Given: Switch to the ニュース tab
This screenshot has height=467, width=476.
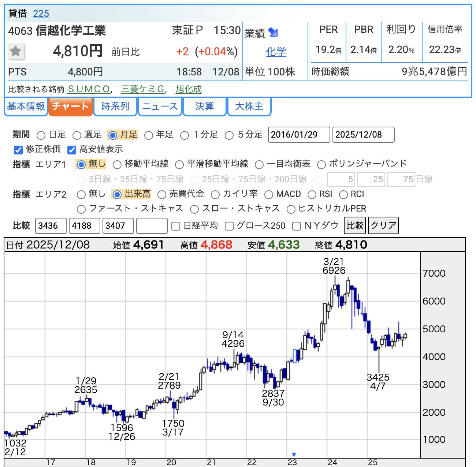Looking at the screenshot, I should tap(160, 107).
